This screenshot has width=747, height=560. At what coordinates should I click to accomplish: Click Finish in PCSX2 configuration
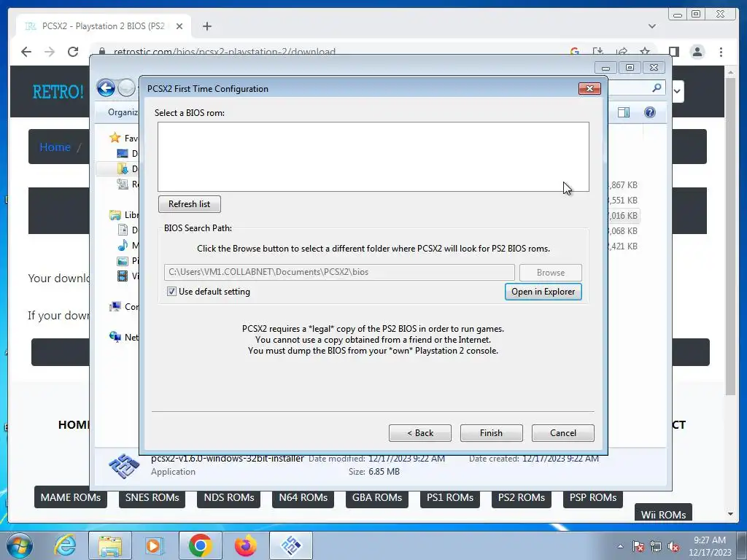pos(491,433)
